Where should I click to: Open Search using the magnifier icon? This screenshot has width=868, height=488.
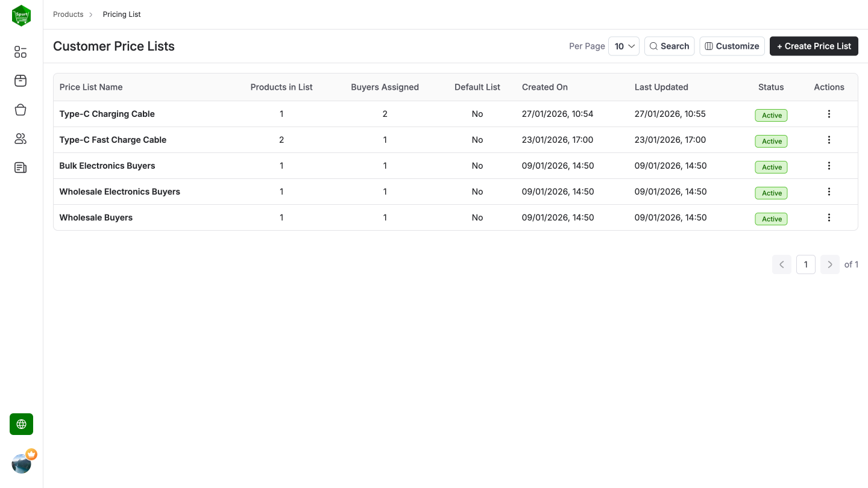pos(669,46)
